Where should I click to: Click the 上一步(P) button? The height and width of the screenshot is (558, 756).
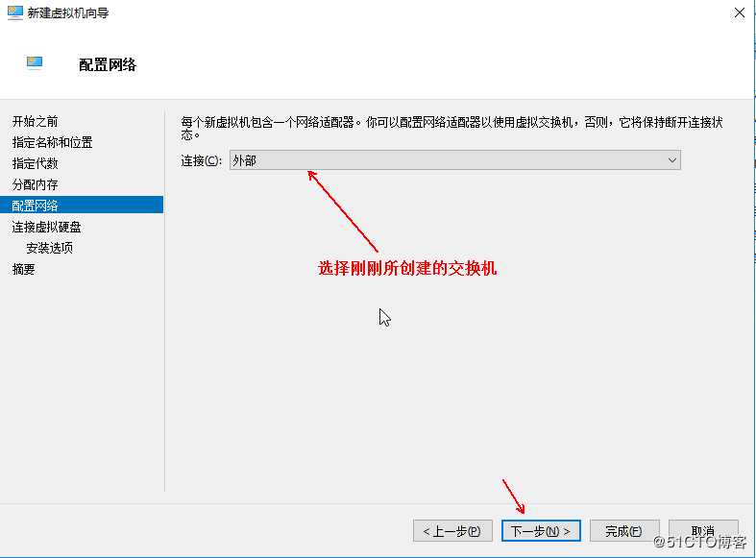pyautogui.click(x=452, y=531)
